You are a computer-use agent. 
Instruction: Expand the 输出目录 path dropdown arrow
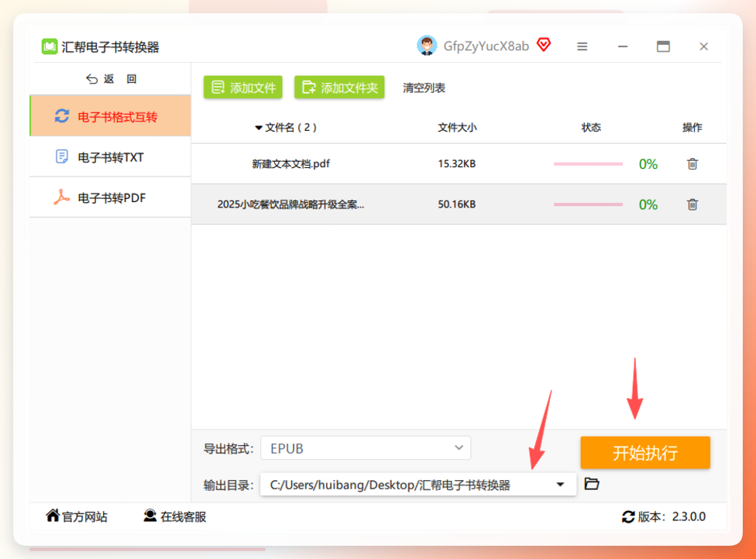[560, 485]
